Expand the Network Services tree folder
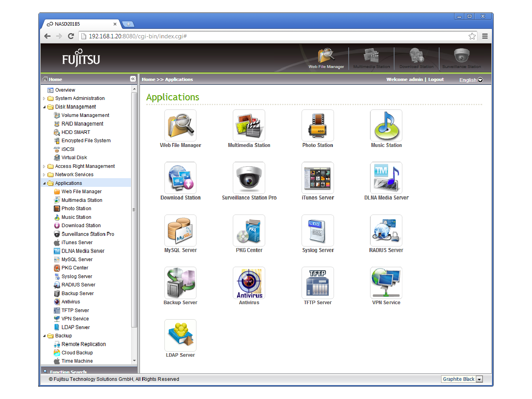Screen dimensions: 532x399 click(44, 175)
